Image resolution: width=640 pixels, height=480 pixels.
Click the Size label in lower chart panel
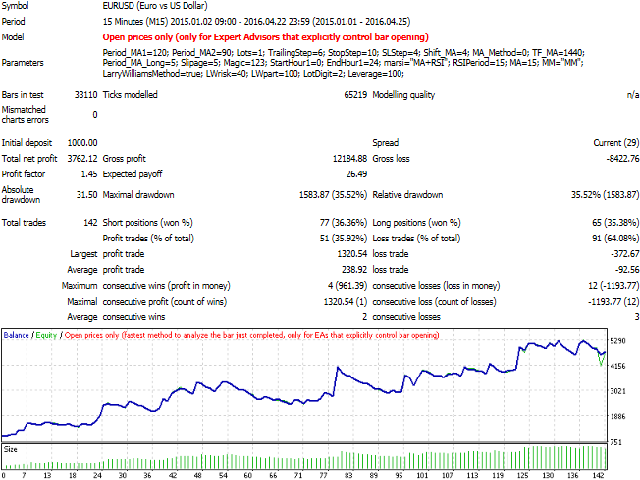11,450
